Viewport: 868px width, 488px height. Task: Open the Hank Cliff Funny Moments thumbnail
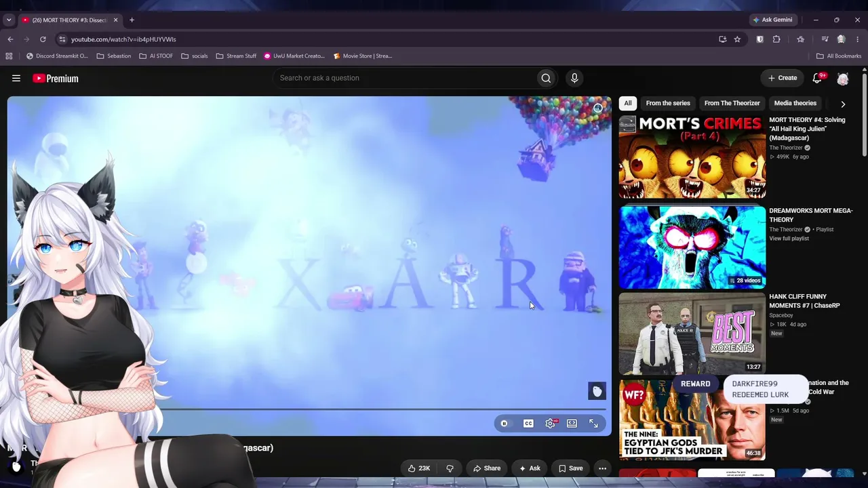(692, 333)
